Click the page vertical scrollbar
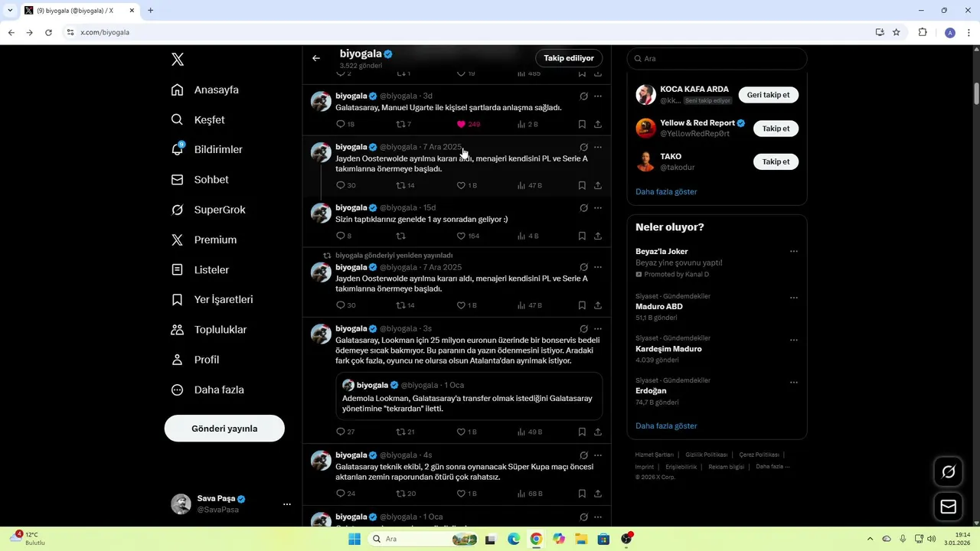 point(976,92)
